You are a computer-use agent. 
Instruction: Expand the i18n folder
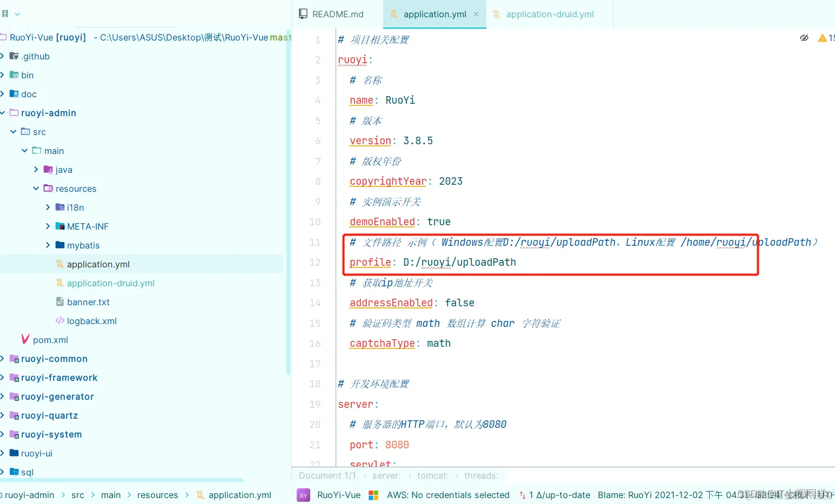click(x=48, y=207)
